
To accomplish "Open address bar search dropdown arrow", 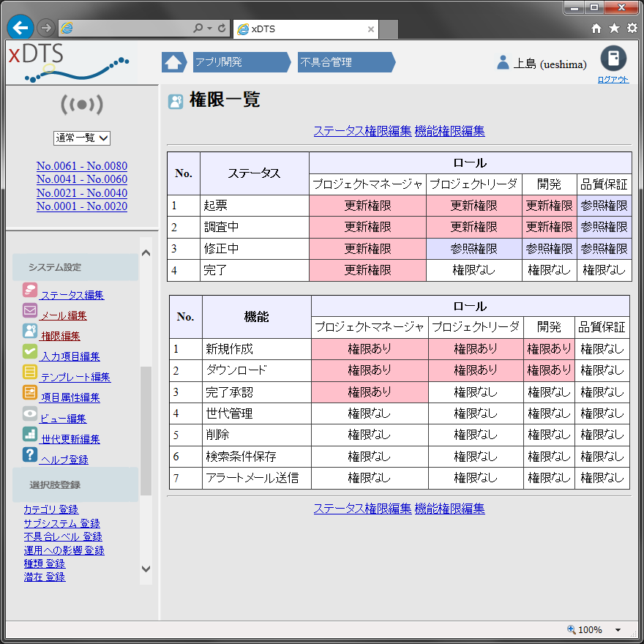I will pos(209,29).
